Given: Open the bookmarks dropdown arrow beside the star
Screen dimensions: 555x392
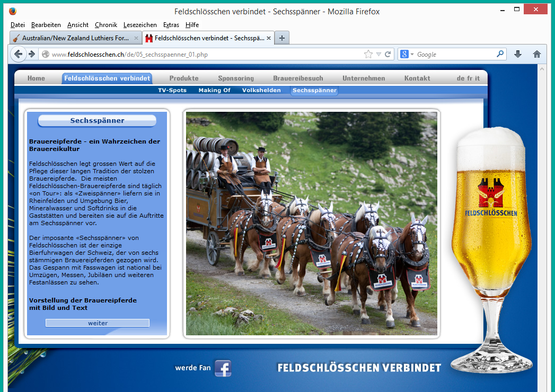Looking at the screenshot, I should pyautogui.click(x=378, y=54).
